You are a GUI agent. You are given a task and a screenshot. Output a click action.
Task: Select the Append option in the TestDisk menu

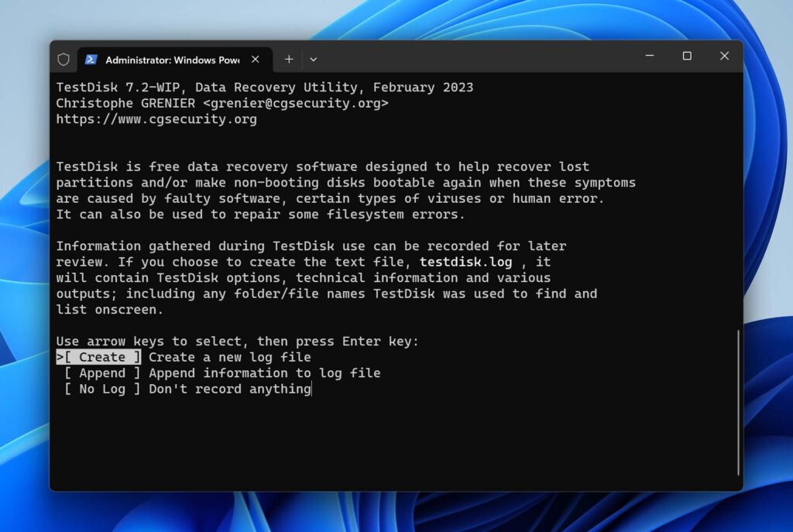click(101, 372)
